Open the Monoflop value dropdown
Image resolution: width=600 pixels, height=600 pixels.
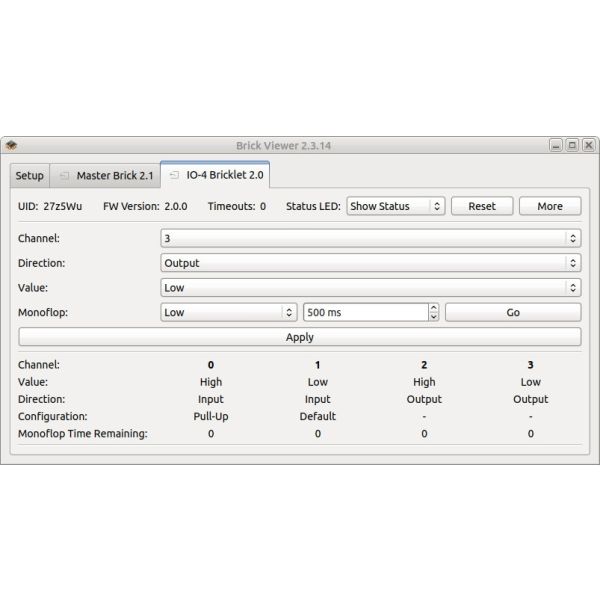coord(229,313)
